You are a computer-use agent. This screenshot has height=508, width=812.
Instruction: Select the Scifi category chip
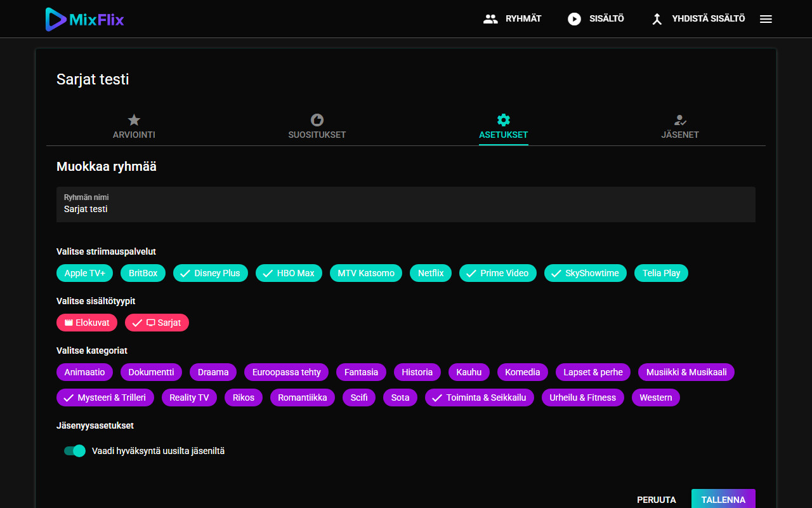pos(359,398)
